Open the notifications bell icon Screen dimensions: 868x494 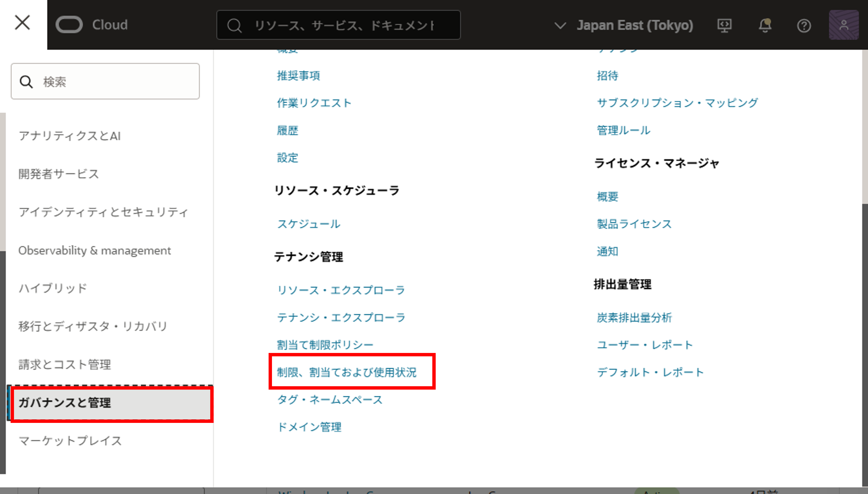[x=765, y=26]
